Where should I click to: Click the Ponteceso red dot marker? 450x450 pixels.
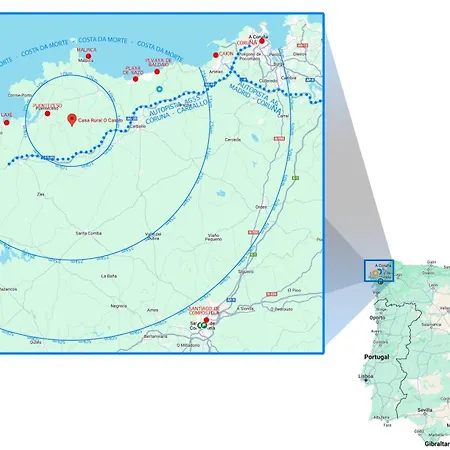(47, 114)
